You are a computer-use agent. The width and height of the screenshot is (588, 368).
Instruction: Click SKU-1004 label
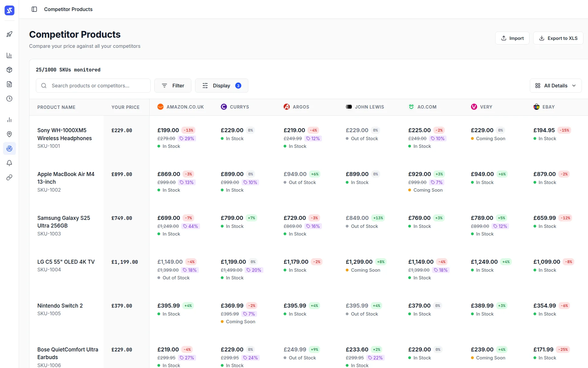[49, 270]
